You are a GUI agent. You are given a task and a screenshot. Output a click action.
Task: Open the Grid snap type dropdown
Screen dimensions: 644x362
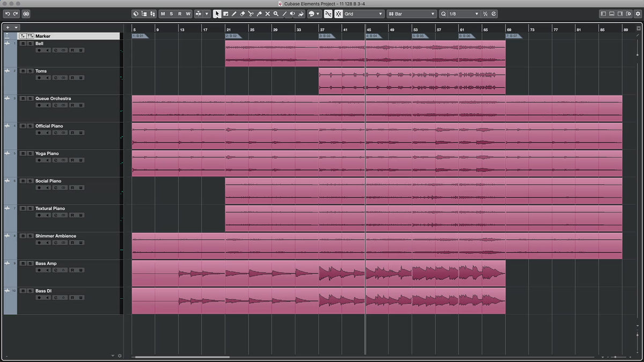tap(363, 14)
